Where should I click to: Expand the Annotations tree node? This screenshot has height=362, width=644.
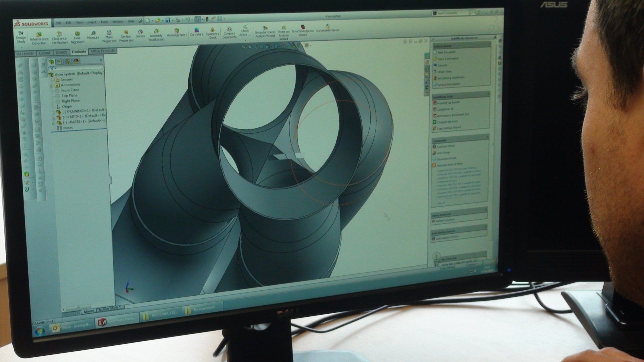pos(52,85)
